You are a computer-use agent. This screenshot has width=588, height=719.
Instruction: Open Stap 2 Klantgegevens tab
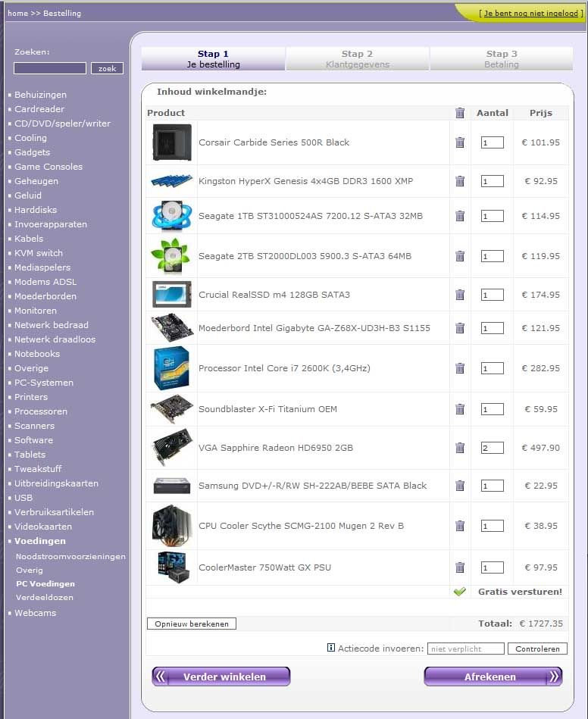coord(357,59)
